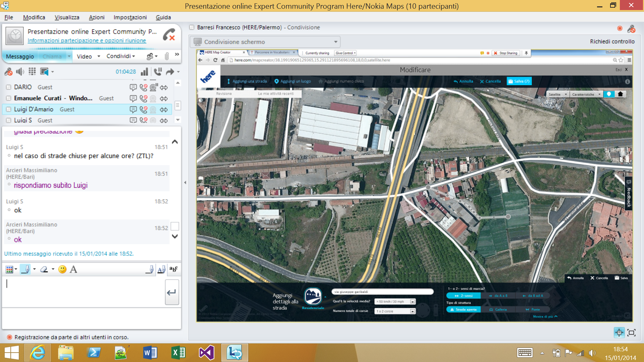The width and height of the screenshot is (644, 362).
Task: Open the Condivisione schermo combo box
Action: [x=265, y=42]
